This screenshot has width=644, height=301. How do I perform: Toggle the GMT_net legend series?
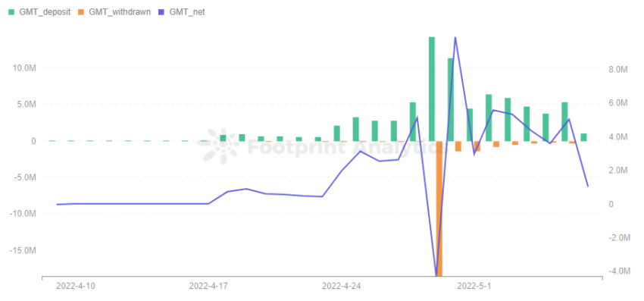182,12
